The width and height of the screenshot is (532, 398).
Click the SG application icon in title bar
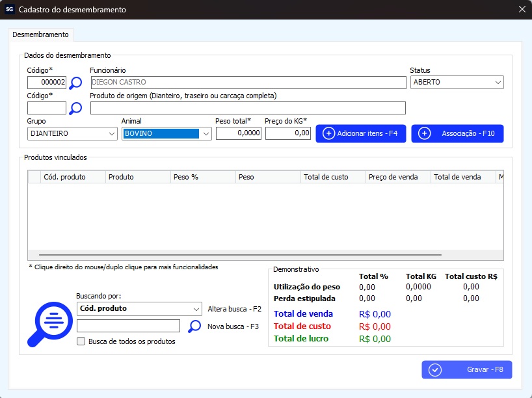pyautogui.click(x=9, y=10)
